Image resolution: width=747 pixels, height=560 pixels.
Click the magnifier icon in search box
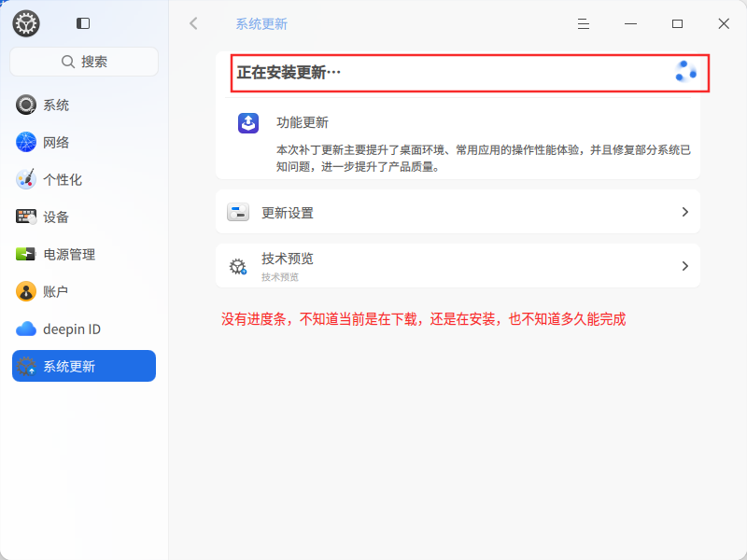[68, 62]
